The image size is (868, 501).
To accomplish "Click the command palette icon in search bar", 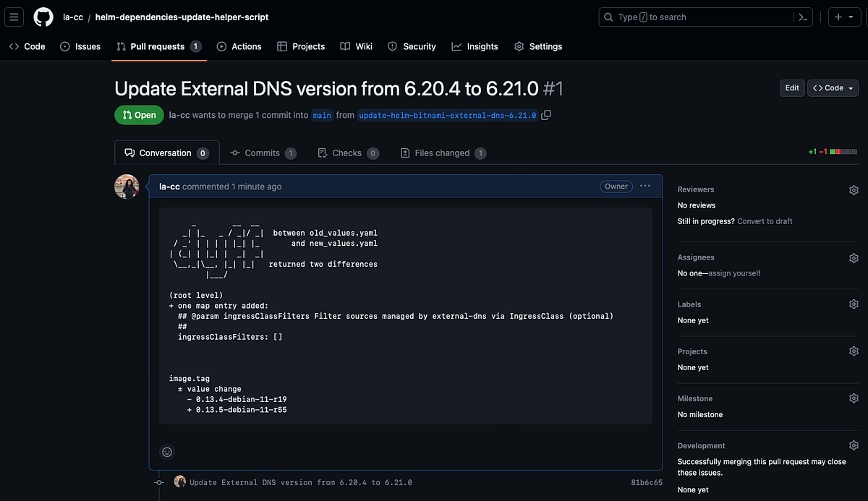I will [803, 17].
